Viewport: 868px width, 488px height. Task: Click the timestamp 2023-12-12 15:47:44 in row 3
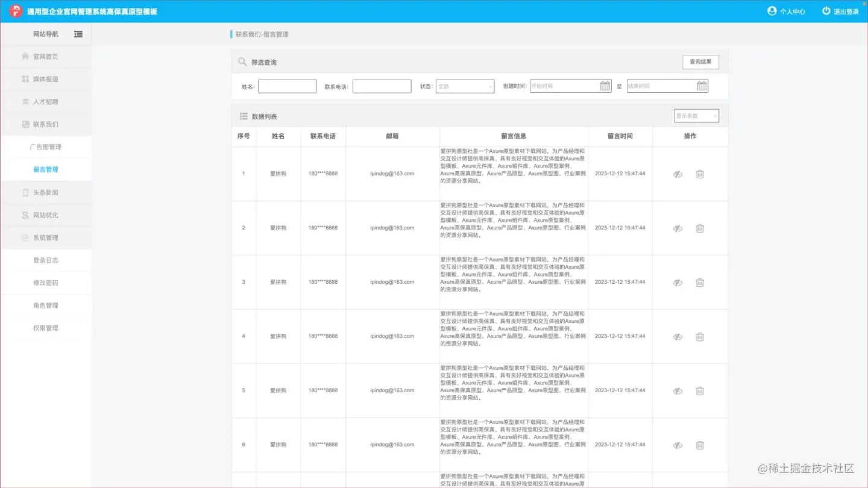[x=620, y=282]
